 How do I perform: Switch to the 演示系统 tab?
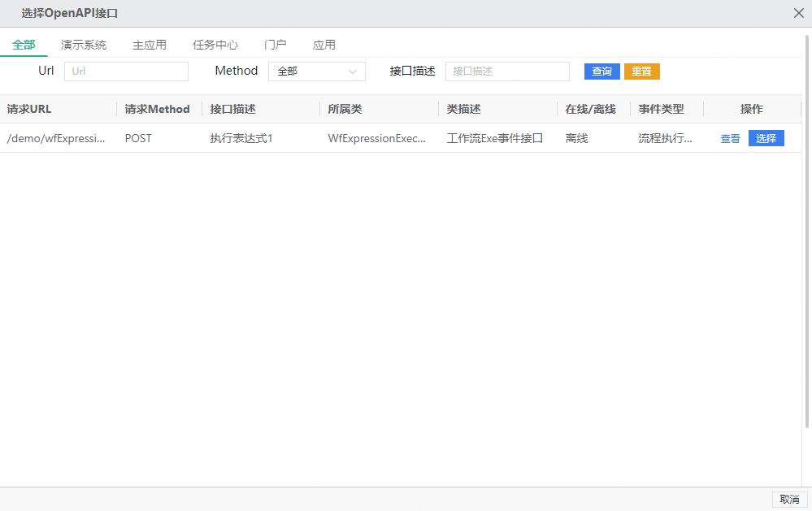pyautogui.click(x=83, y=45)
